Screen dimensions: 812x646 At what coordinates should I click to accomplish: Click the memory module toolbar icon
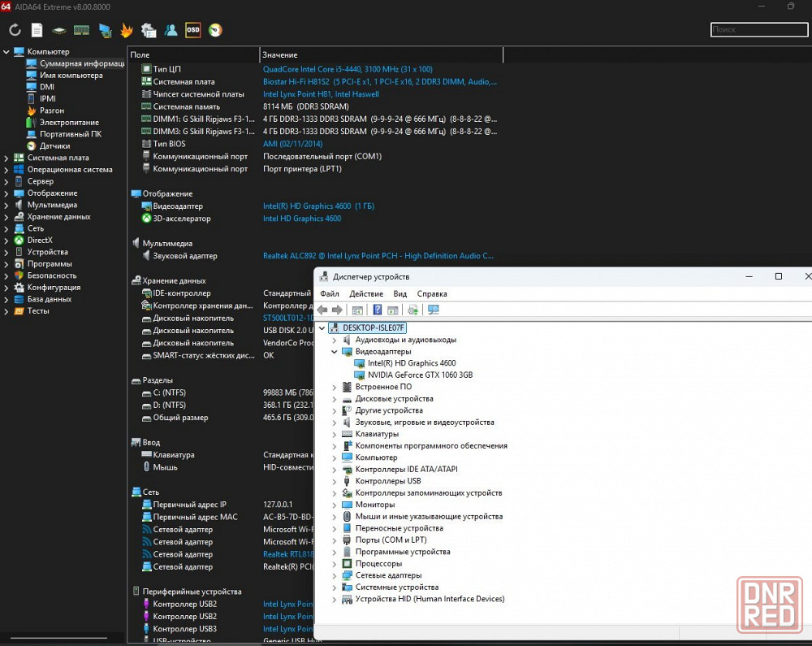[x=81, y=30]
